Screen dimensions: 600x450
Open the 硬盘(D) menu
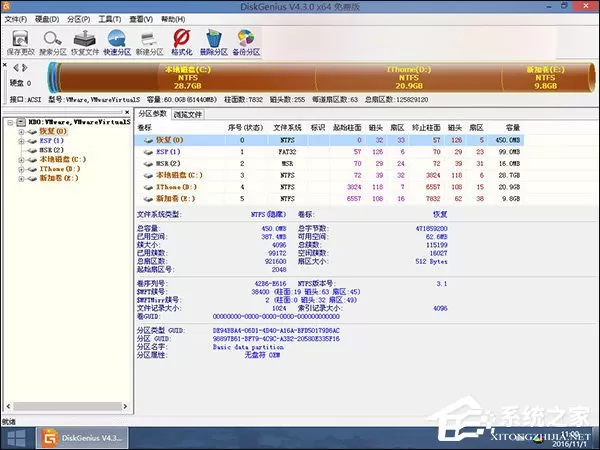(x=47, y=19)
